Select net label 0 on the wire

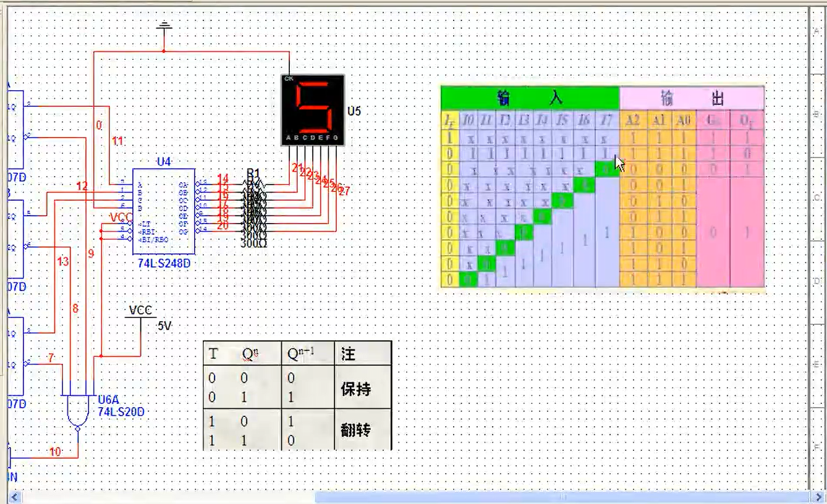point(99,125)
